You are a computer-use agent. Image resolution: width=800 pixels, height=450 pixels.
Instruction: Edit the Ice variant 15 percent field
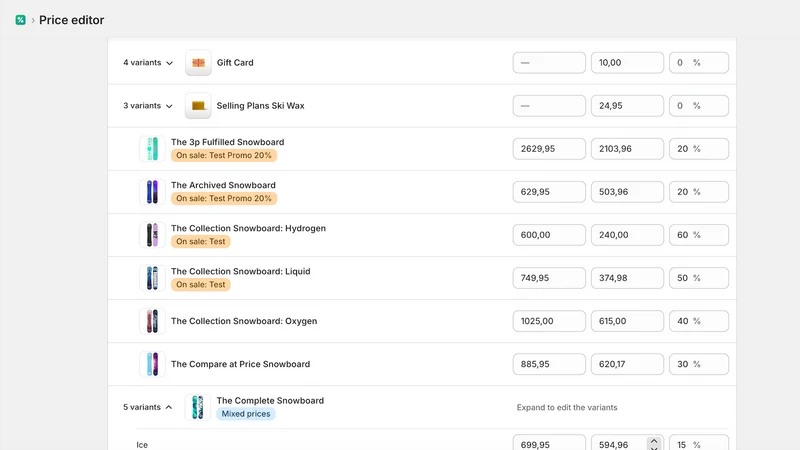pos(698,442)
